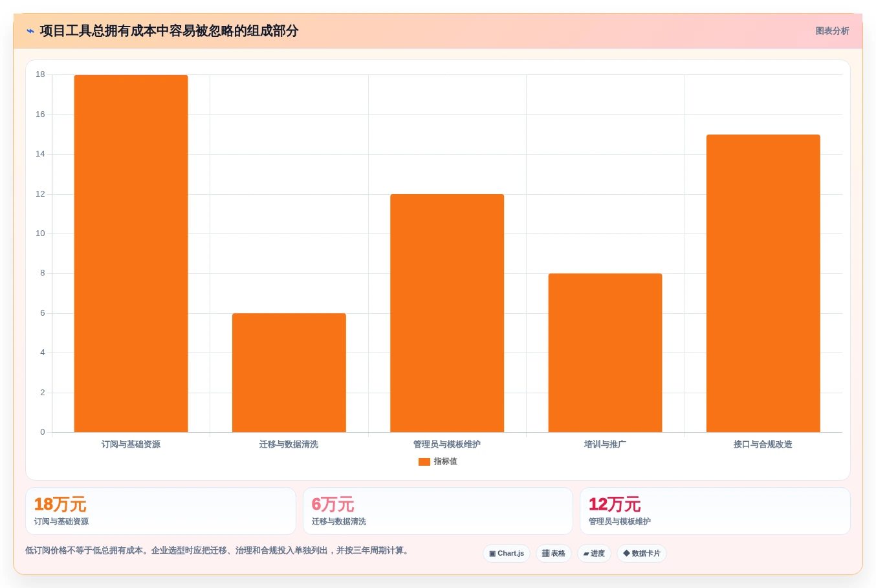Click the 迁移与数据清洗 bar
The width and height of the screenshot is (876, 588).
[x=289, y=373]
